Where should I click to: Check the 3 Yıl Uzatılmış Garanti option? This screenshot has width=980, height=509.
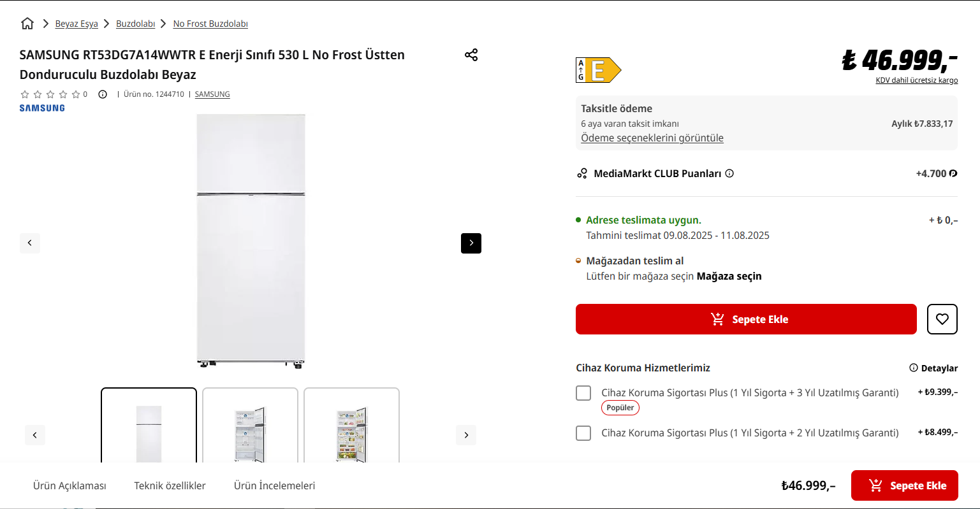pyautogui.click(x=583, y=393)
